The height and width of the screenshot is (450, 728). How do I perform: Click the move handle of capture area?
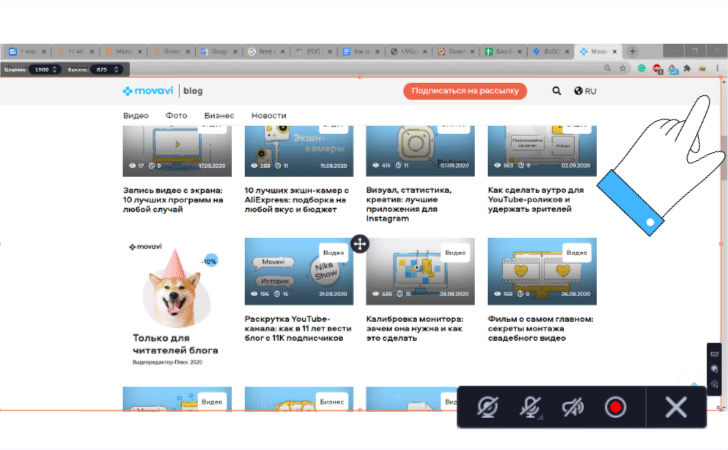coord(360,244)
